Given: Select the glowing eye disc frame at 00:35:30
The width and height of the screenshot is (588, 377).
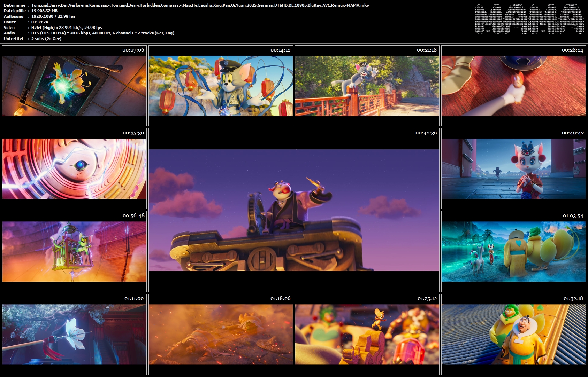Looking at the screenshot, I should pos(74,168).
